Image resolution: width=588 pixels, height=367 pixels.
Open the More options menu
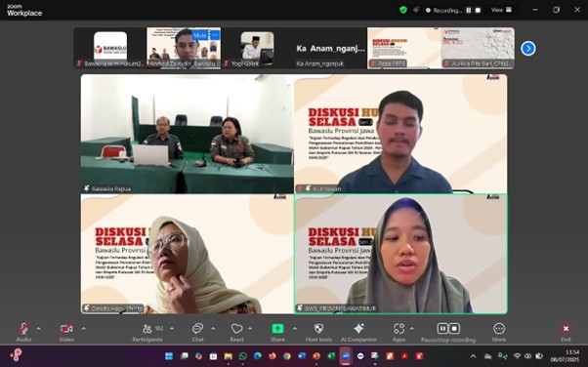(x=499, y=332)
